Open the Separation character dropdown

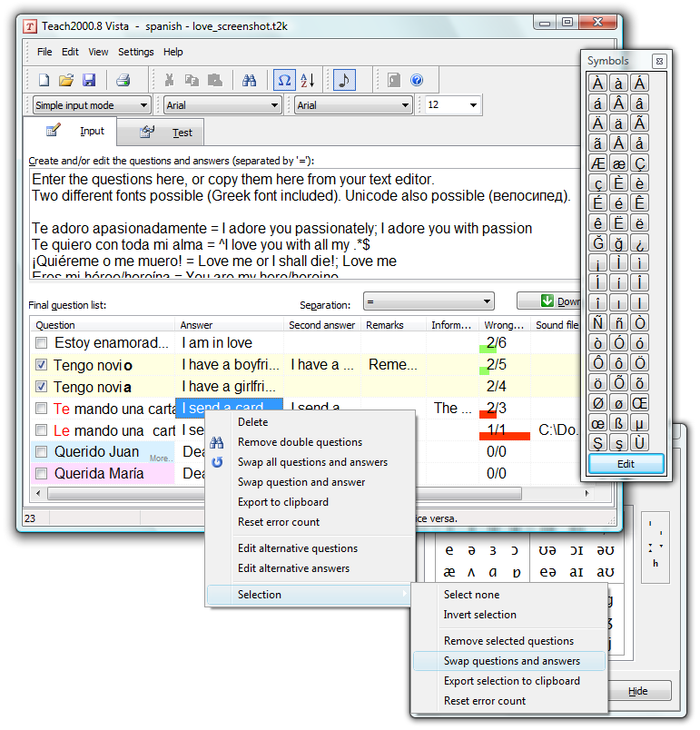428,301
